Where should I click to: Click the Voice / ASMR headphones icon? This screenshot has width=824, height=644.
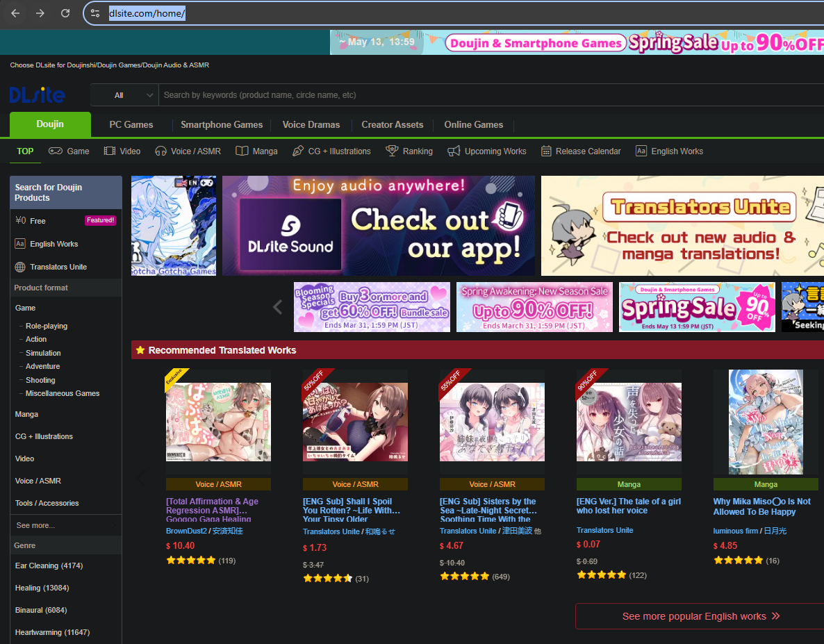[x=160, y=151]
